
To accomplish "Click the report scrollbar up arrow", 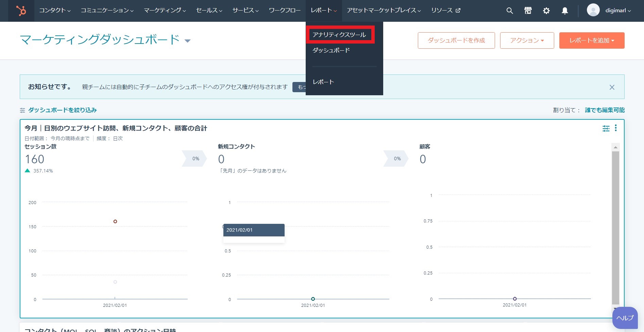I will point(615,148).
